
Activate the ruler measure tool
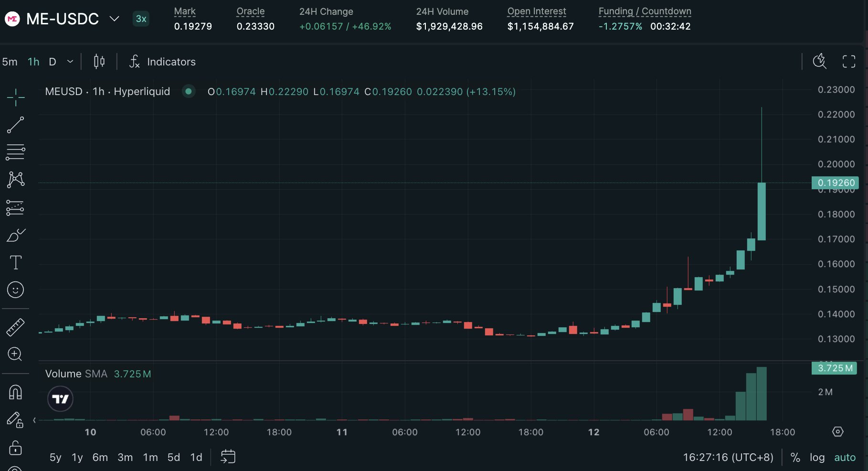tap(15, 327)
